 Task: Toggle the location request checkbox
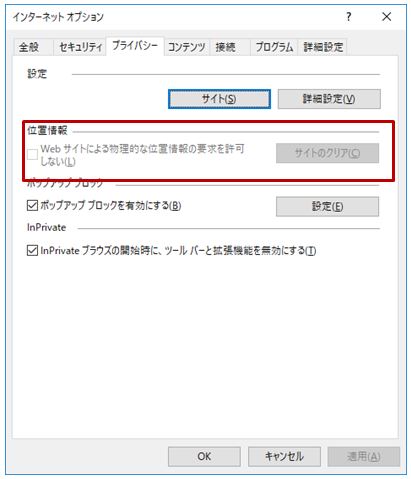[x=32, y=155]
